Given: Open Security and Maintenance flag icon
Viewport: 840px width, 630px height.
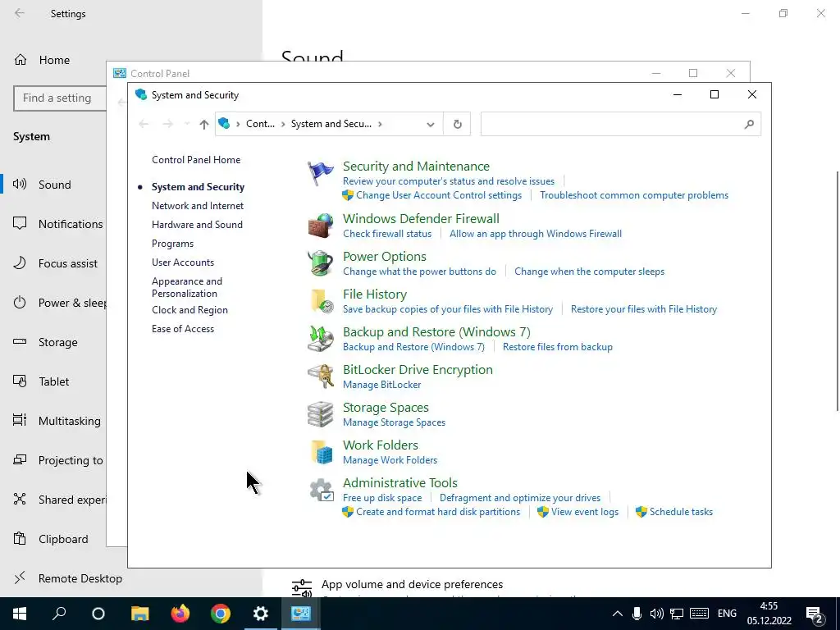Looking at the screenshot, I should (321, 174).
